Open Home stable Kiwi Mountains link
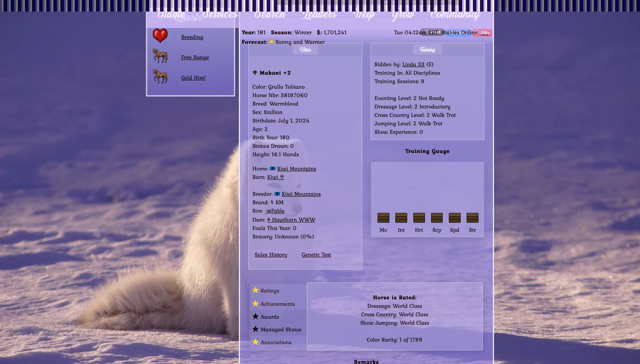The width and height of the screenshot is (640, 364). click(296, 169)
